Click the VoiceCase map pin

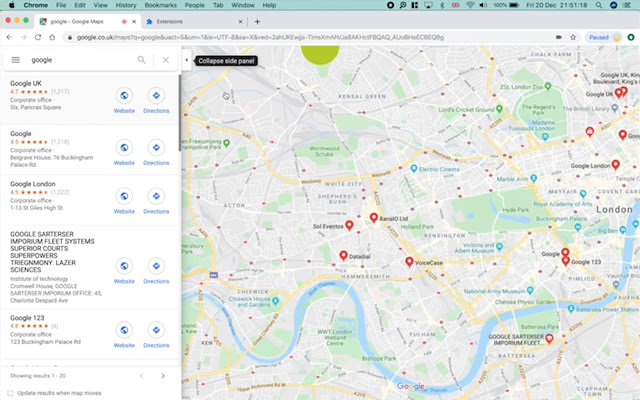tap(409, 262)
